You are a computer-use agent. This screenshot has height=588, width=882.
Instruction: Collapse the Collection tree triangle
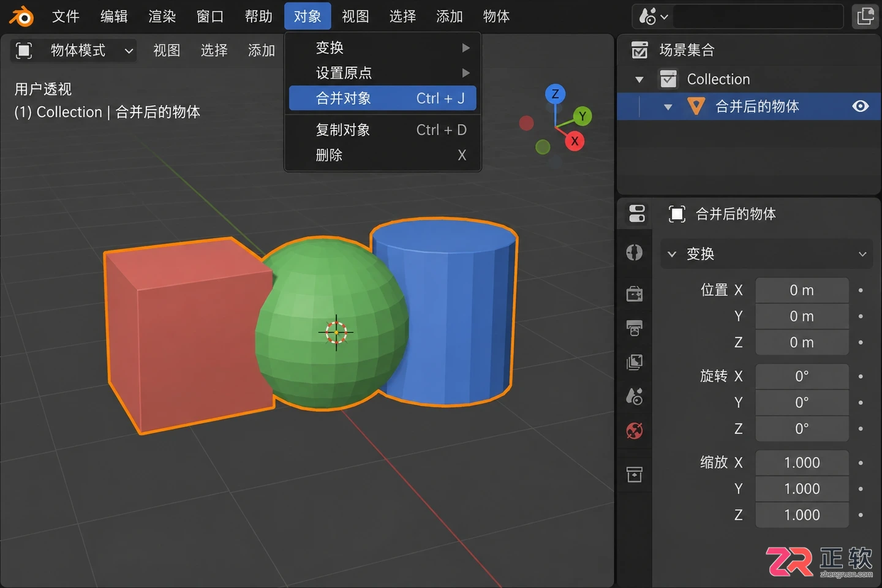point(639,80)
